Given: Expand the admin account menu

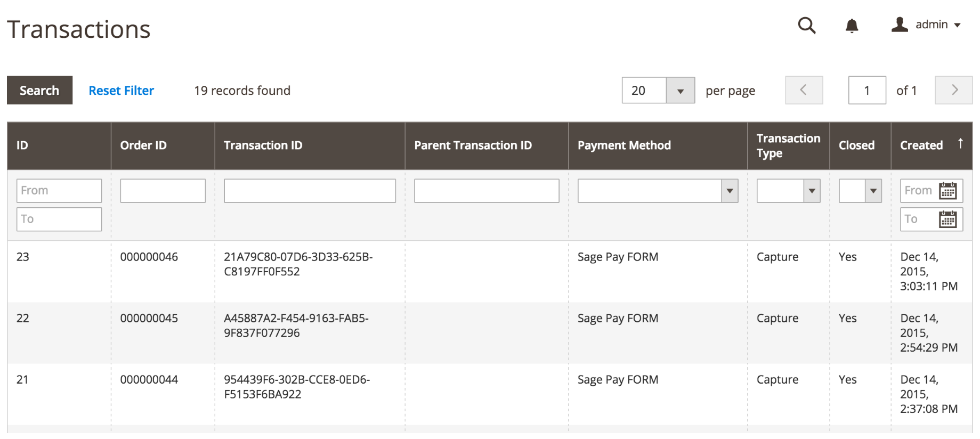Looking at the screenshot, I should pyautogui.click(x=938, y=25).
